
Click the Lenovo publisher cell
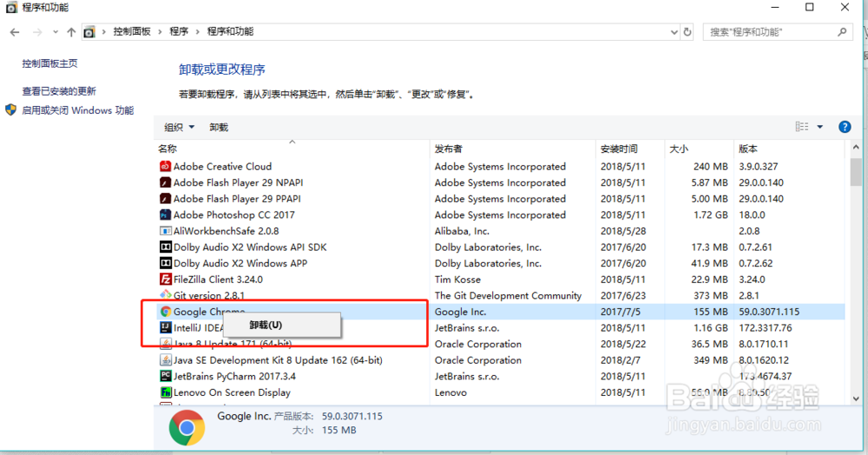(450, 392)
